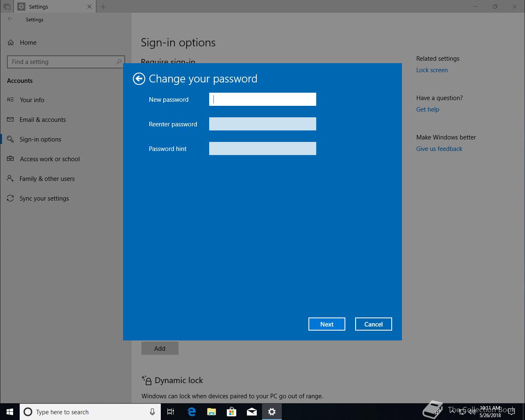This screenshot has height=420, width=525.
Task: Click the Sign-in options key icon
Action: pyautogui.click(x=11, y=139)
